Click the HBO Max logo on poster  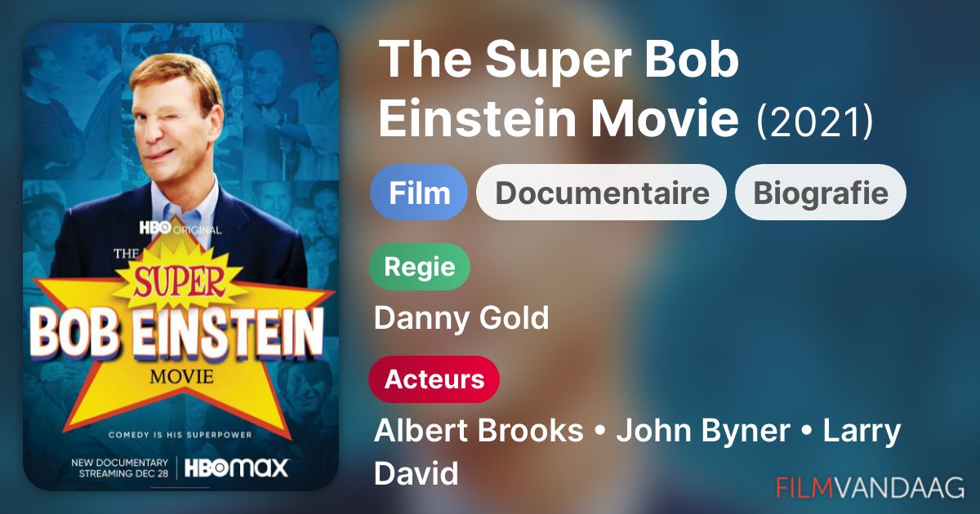click(x=237, y=468)
